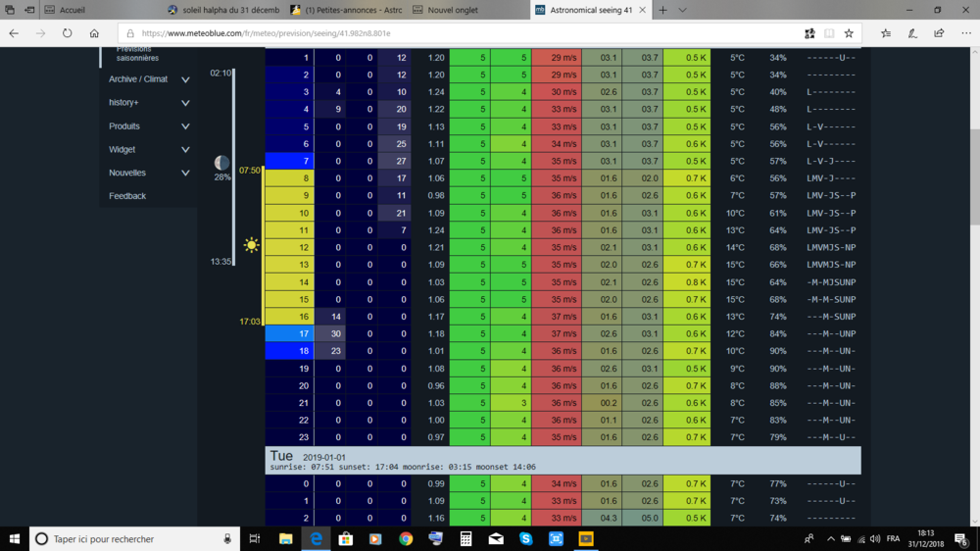Viewport: 980px width, 551px height.
Task: Open the Archive / Climat menu link
Action: [138, 79]
